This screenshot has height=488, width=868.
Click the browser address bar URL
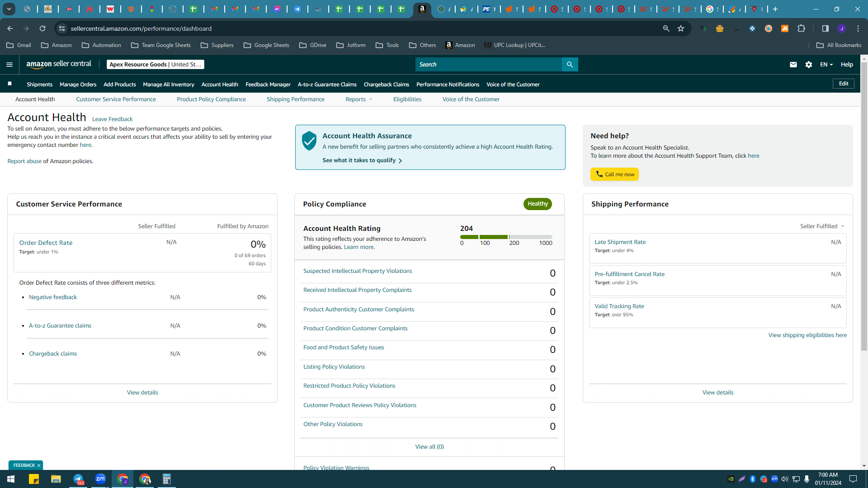[x=141, y=28]
